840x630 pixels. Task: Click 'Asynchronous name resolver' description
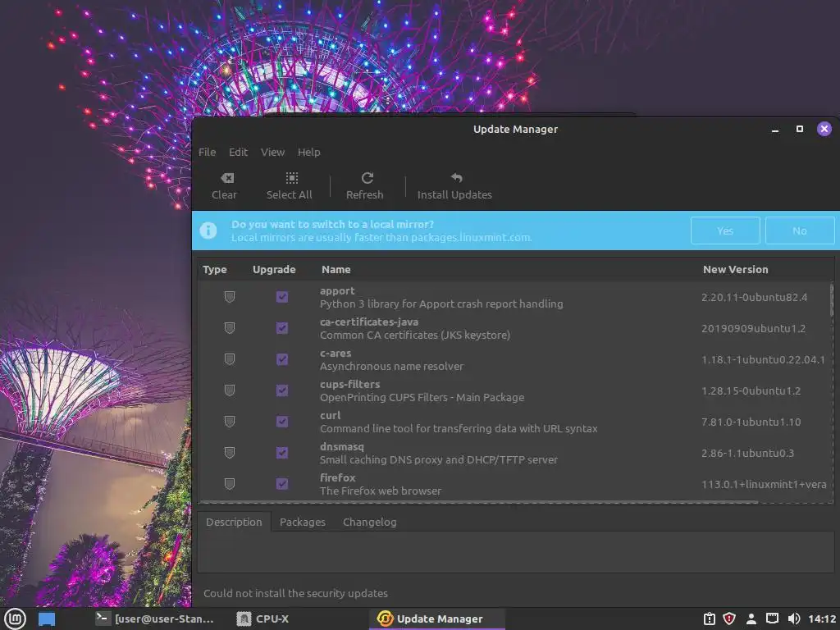391,367
